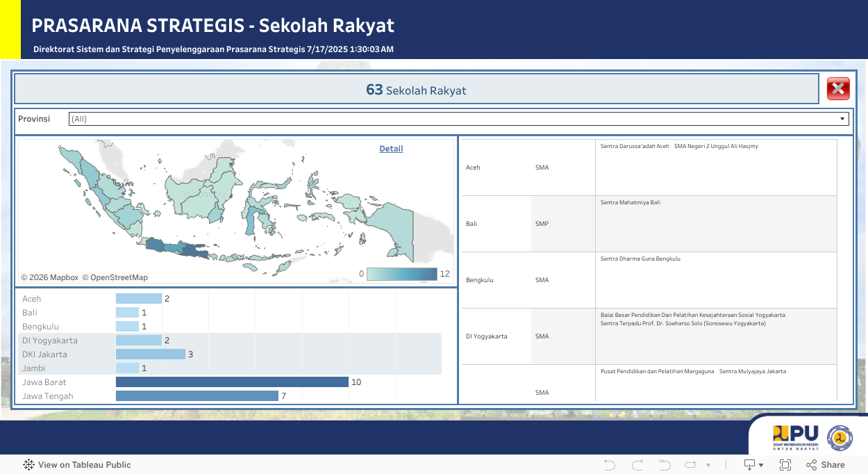The height and width of the screenshot is (474, 868).
Task: Open View on Tableau Public
Action: [77, 465]
